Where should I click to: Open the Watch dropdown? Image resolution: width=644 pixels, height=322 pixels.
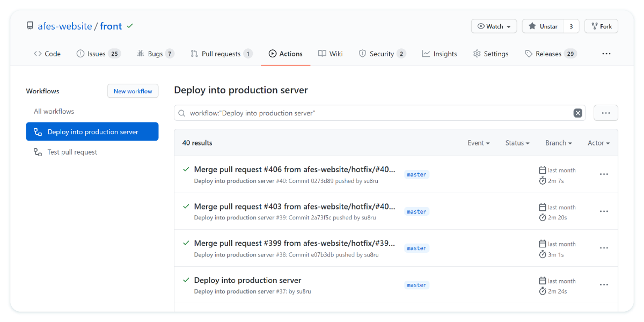coord(494,26)
